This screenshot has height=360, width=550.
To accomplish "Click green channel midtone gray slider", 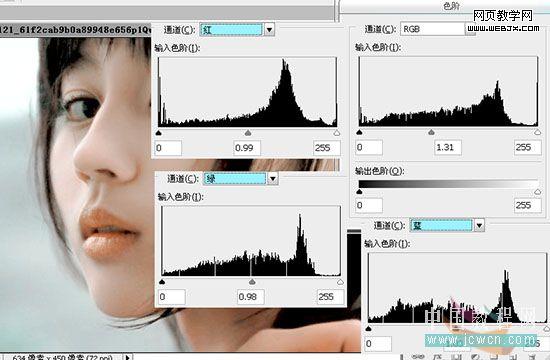I will coord(252,282).
